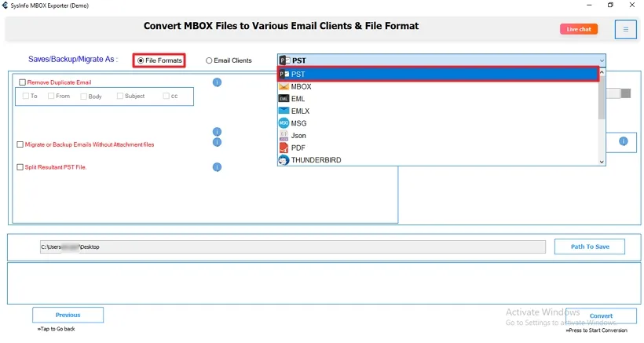This screenshot has height=343, width=644.
Task: Enable Remove Duplicate Email checkbox
Action: [23, 82]
